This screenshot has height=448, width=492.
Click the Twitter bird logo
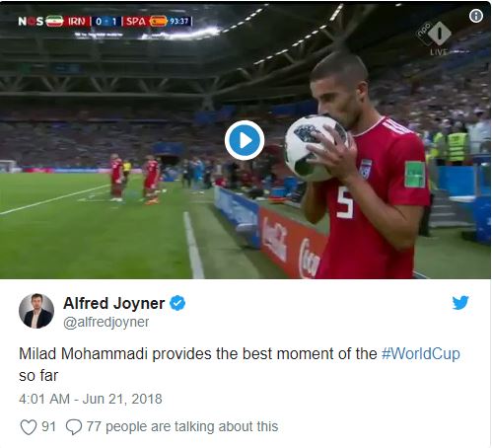click(460, 303)
